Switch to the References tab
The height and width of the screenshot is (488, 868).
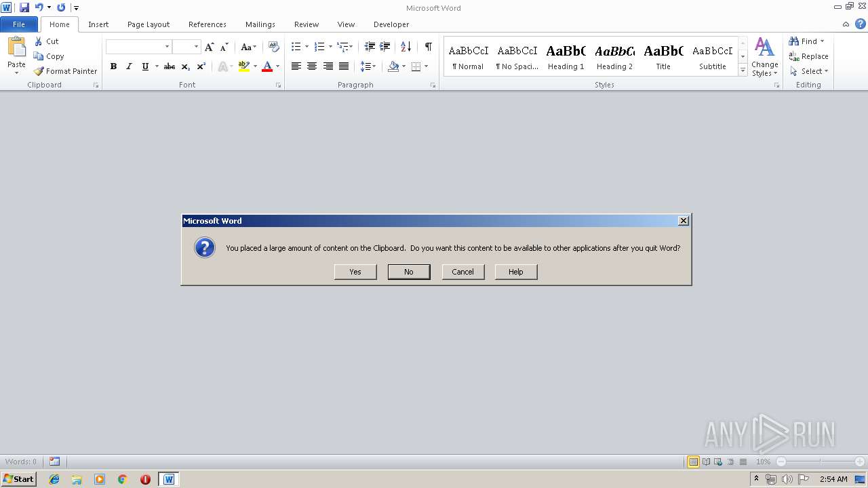208,24
